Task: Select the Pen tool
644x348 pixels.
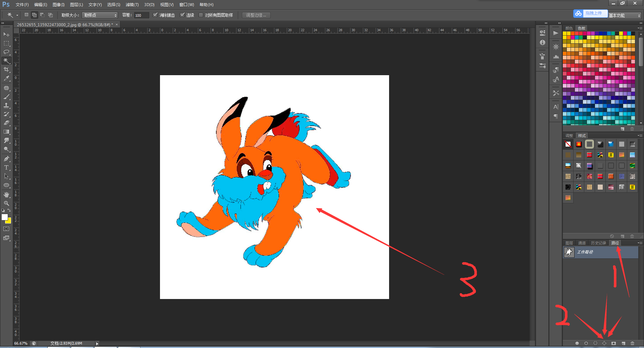Action: 6,159
